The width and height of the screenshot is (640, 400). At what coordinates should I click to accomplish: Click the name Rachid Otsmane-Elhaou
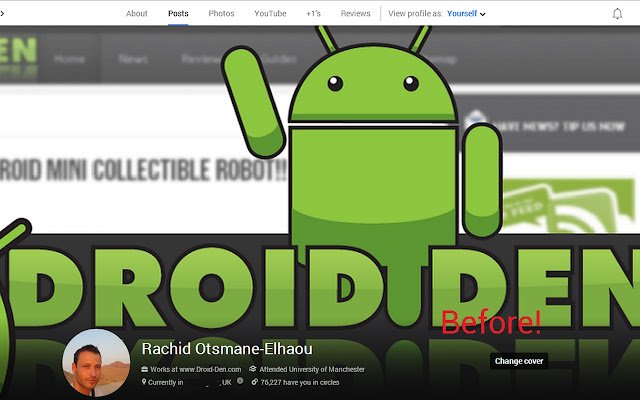pyautogui.click(x=227, y=349)
